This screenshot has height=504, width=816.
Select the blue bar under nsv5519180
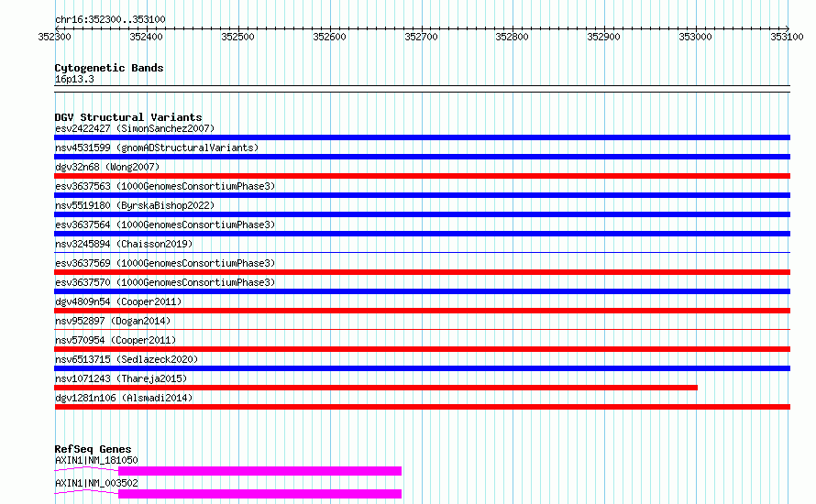point(422,214)
